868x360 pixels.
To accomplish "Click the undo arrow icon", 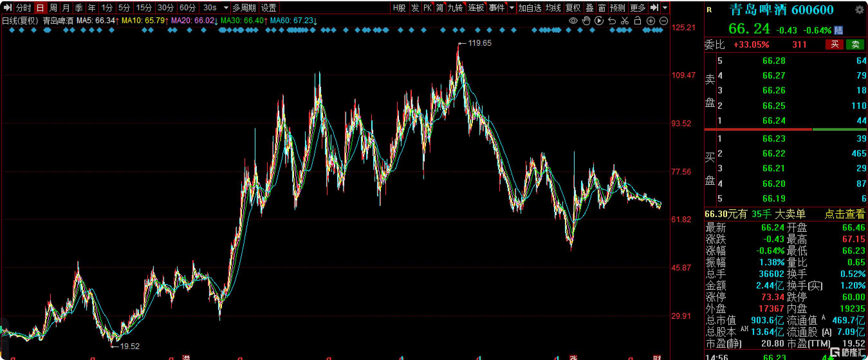I will [612, 21].
